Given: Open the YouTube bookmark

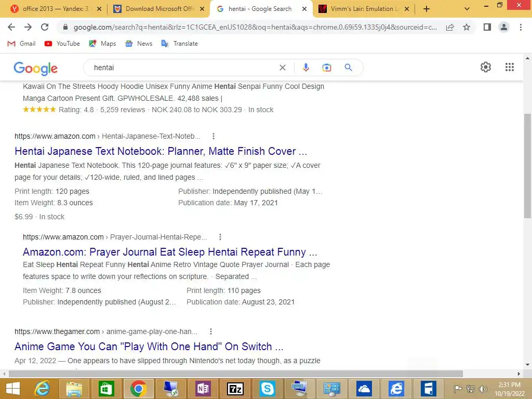Looking at the screenshot, I should tap(62, 44).
